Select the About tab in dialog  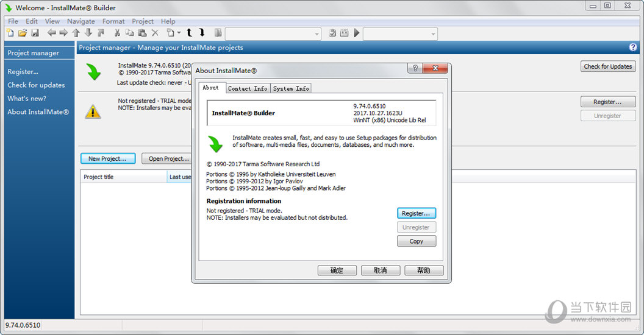pyautogui.click(x=211, y=88)
